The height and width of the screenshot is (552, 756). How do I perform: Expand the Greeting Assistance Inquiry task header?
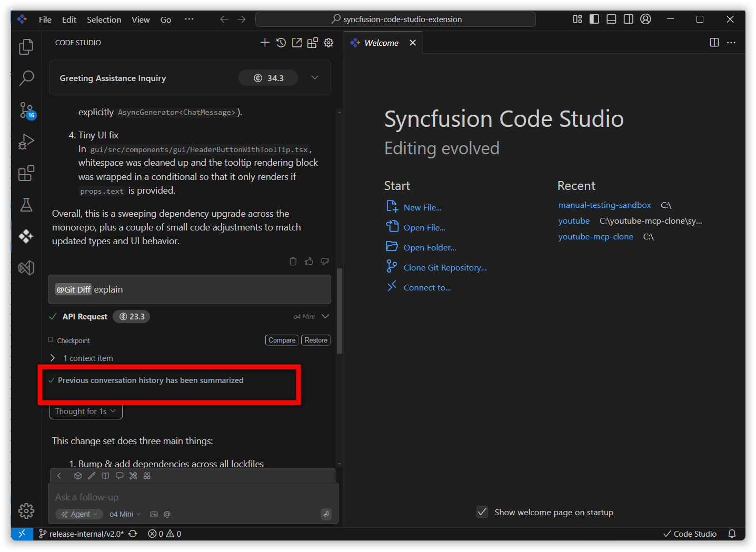pos(315,78)
